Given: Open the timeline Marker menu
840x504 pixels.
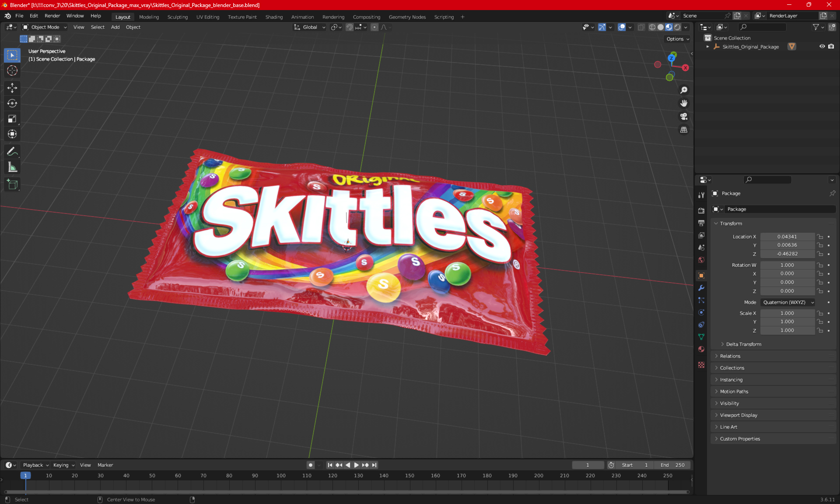Looking at the screenshot, I should click(x=105, y=465).
